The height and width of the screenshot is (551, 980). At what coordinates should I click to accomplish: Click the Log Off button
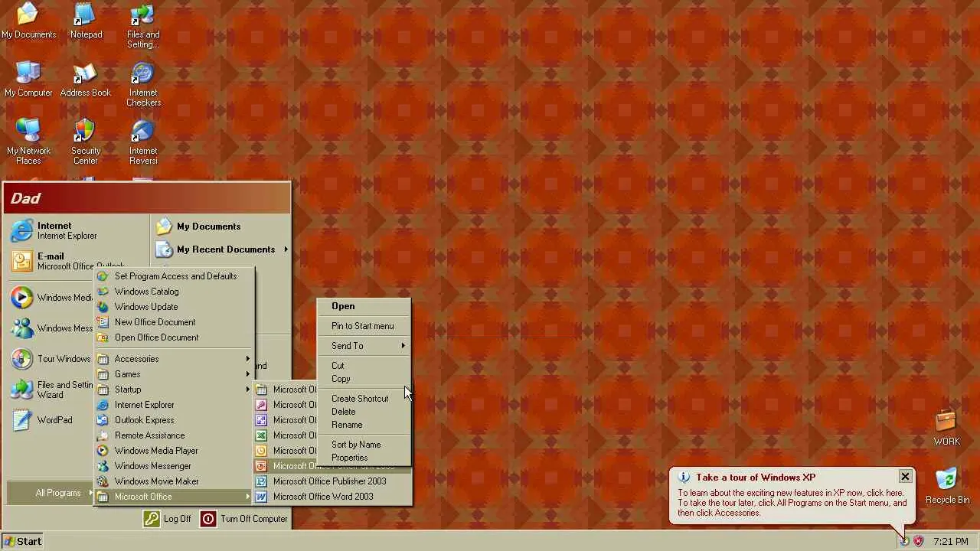pos(167,519)
